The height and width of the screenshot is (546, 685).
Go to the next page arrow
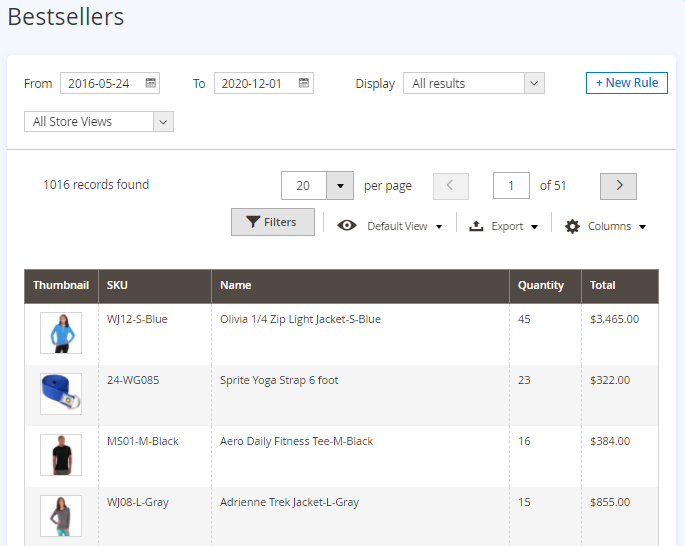click(618, 186)
